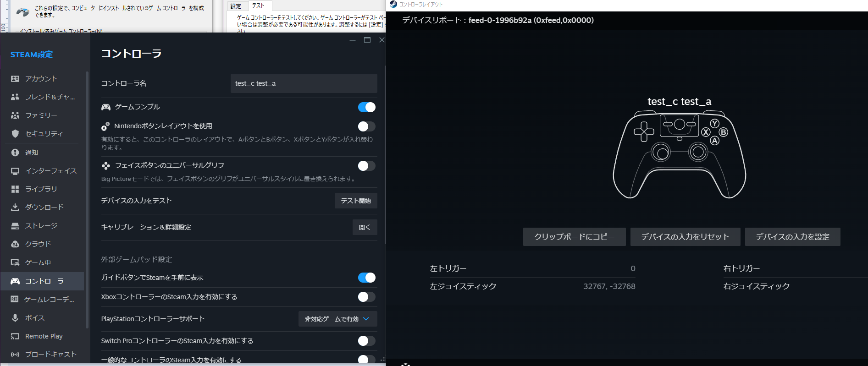Maximize the Steam settings window
This screenshot has height=366, width=868.
367,40
